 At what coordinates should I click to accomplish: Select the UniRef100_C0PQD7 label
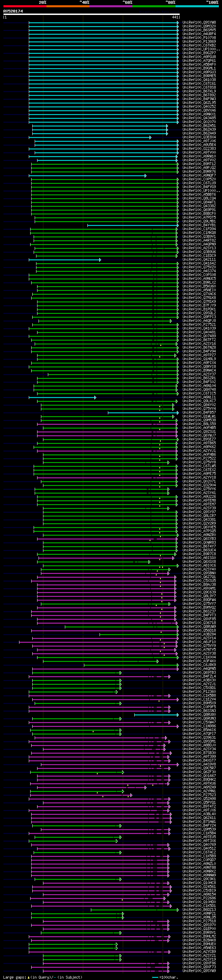[199, 860]
